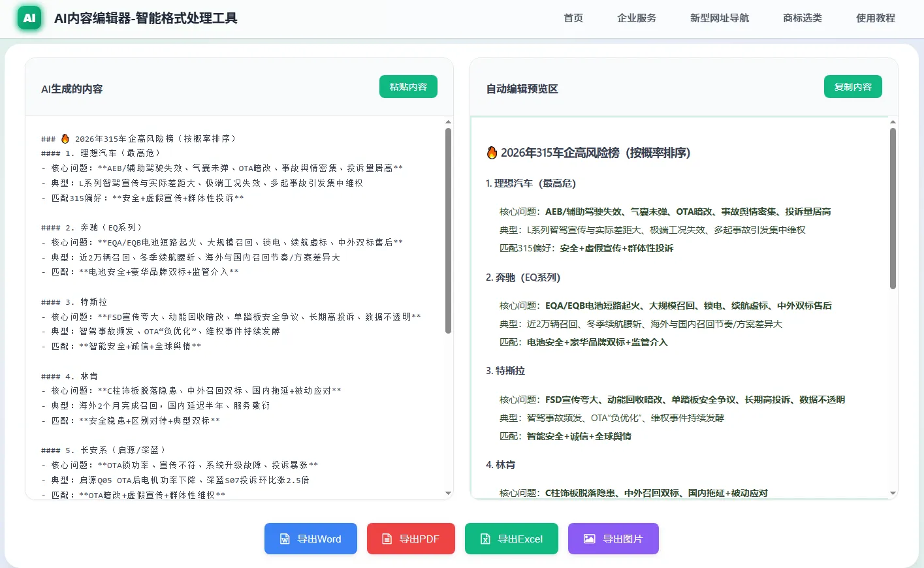Open the 企业服务 menu item
This screenshot has width=924, height=568.
coord(637,18)
